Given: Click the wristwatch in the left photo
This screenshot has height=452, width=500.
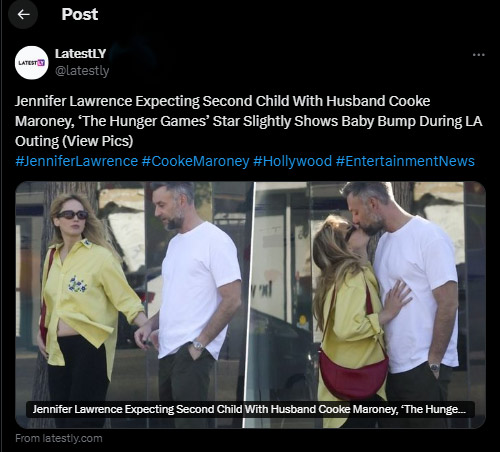Looking at the screenshot, I should [x=198, y=345].
